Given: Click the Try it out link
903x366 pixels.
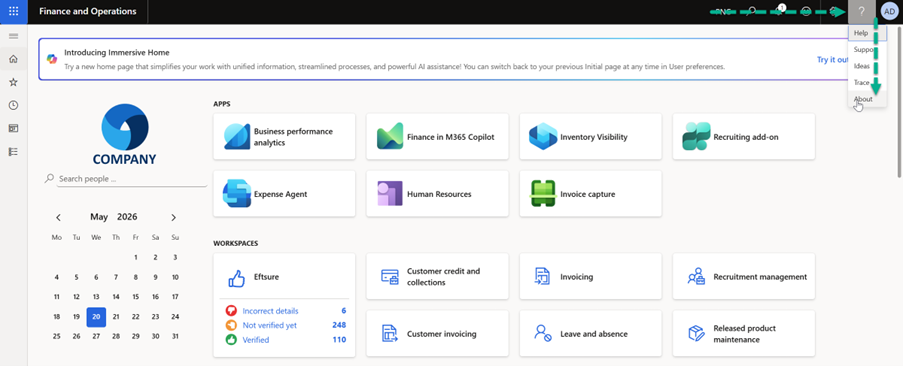Looking at the screenshot, I should pyautogui.click(x=832, y=59).
